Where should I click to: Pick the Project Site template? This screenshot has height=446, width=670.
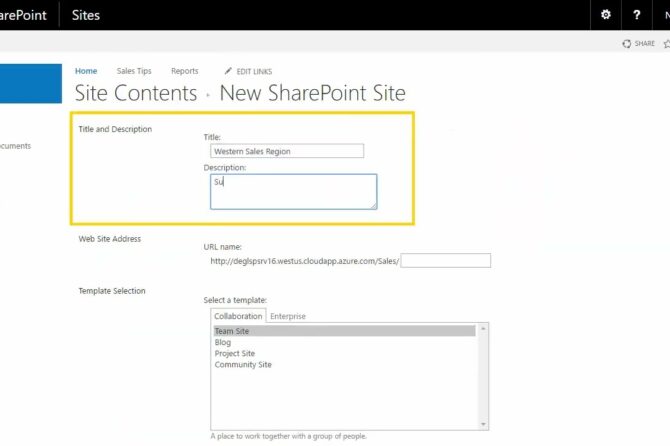[234, 353]
